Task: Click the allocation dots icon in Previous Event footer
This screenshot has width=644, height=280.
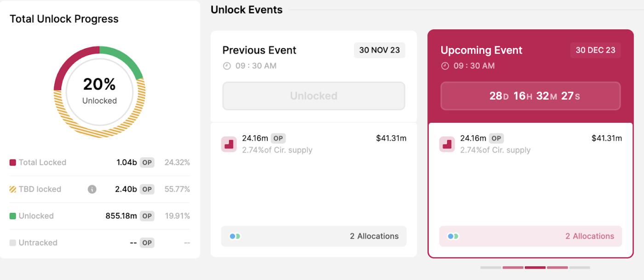Action: coord(235,236)
